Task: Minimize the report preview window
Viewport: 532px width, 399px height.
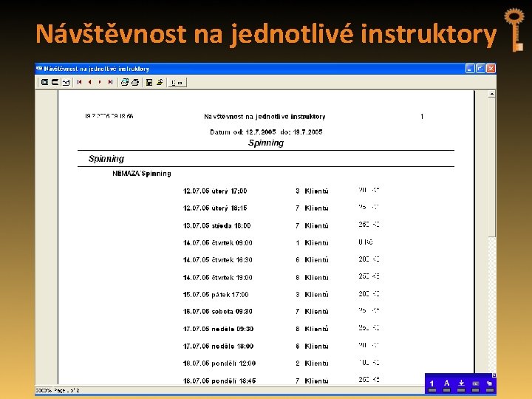Action: point(470,69)
